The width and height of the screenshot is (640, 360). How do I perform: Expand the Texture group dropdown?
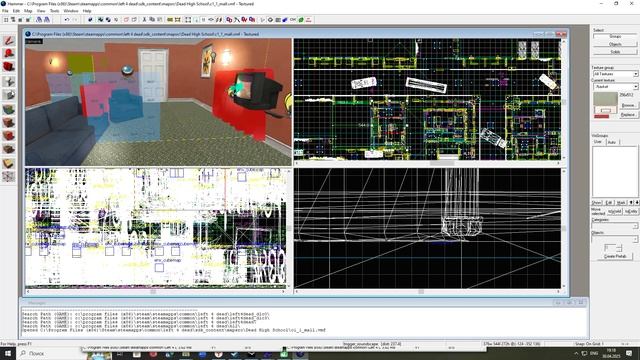tap(636, 74)
